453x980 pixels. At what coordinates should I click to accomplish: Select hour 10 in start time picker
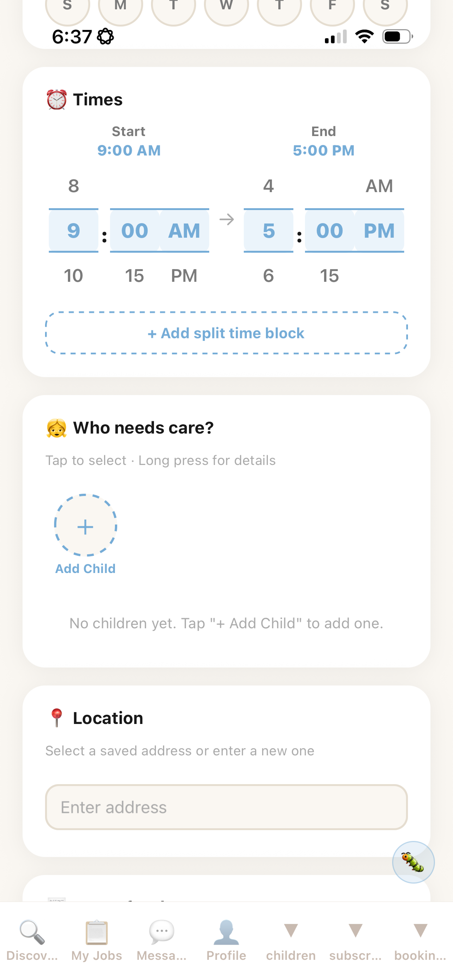point(73,276)
